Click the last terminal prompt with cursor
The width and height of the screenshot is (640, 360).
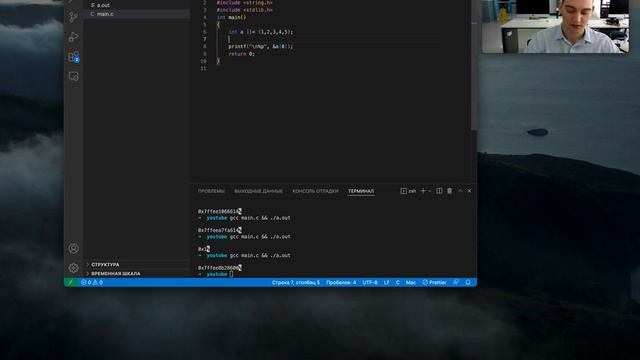(216, 274)
